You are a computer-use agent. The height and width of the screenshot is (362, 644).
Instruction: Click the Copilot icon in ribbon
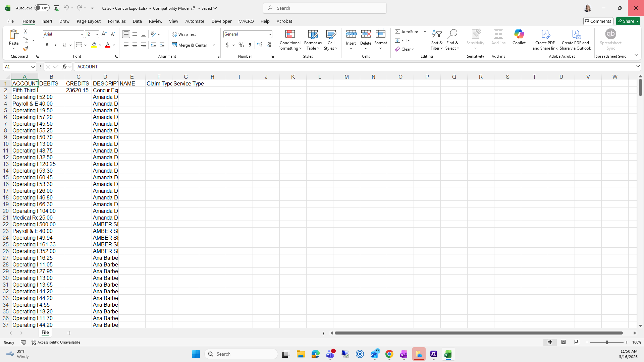tap(519, 34)
